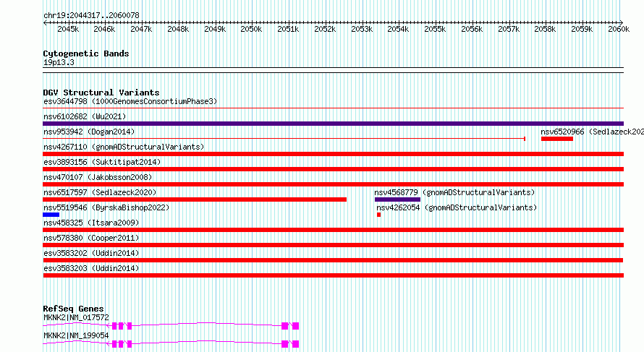Open gene MKNK2|NM_199054 label
The image size is (644, 352).
tap(76, 335)
